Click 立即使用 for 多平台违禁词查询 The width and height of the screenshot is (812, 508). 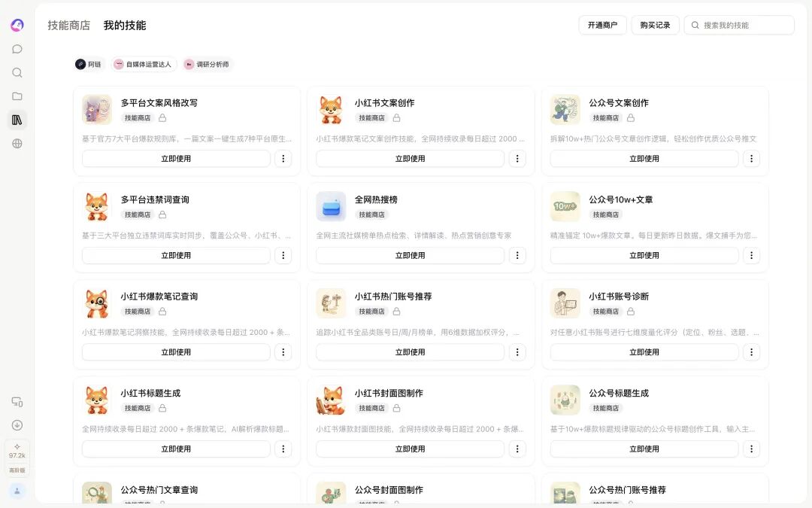click(x=176, y=255)
